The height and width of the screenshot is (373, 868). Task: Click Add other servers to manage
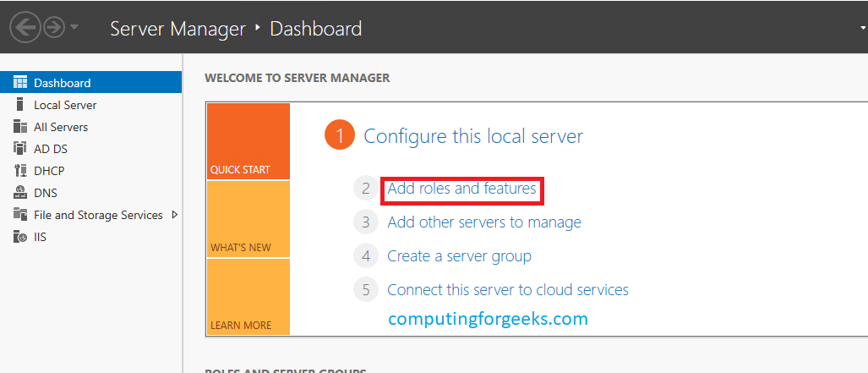[x=484, y=222]
